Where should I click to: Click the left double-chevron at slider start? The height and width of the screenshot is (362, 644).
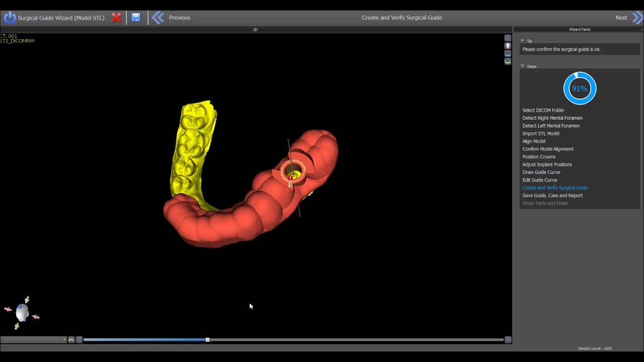click(x=79, y=340)
